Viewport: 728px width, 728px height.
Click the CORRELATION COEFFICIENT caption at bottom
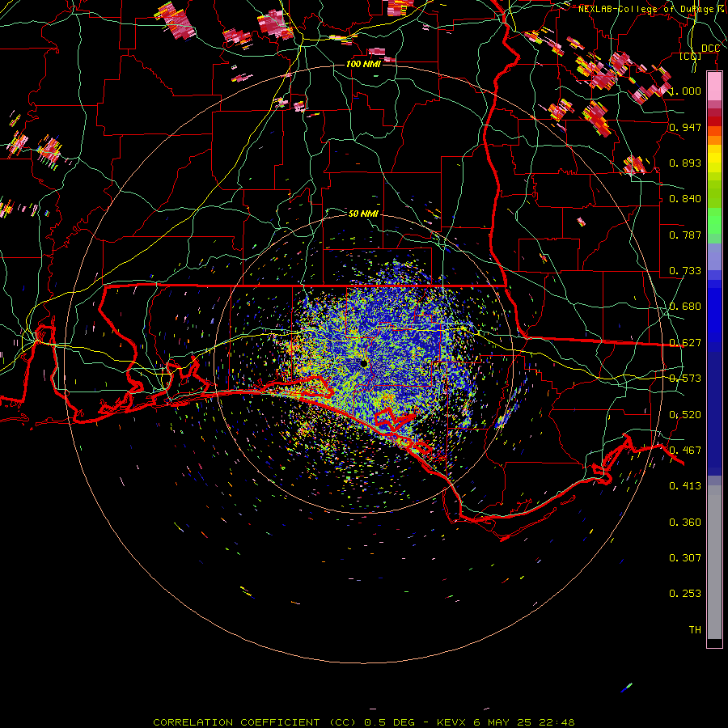tap(363, 722)
